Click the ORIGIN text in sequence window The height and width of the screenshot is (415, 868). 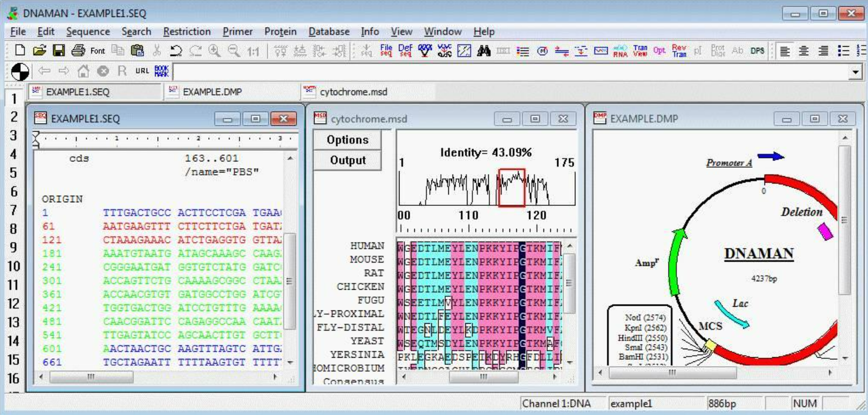[x=62, y=199]
